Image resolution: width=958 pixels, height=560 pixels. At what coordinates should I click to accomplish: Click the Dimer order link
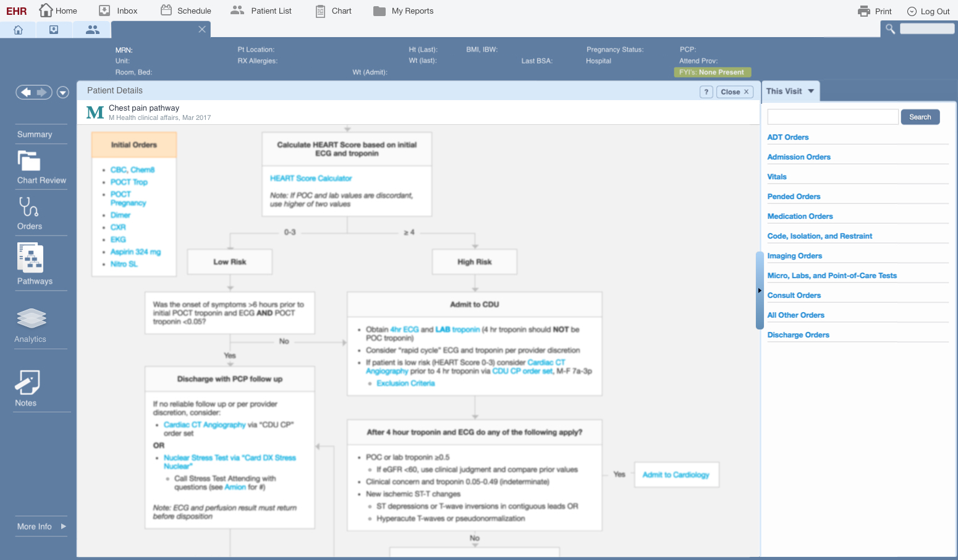point(120,215)
